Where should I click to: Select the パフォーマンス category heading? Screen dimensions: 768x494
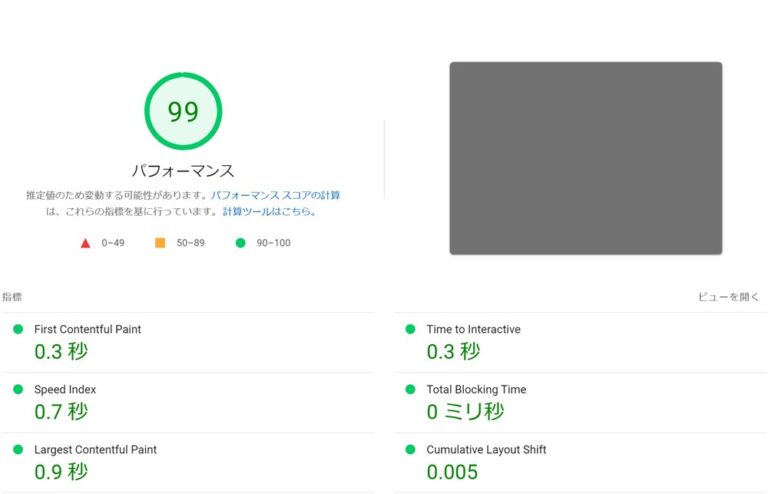[x=183, y=171]
